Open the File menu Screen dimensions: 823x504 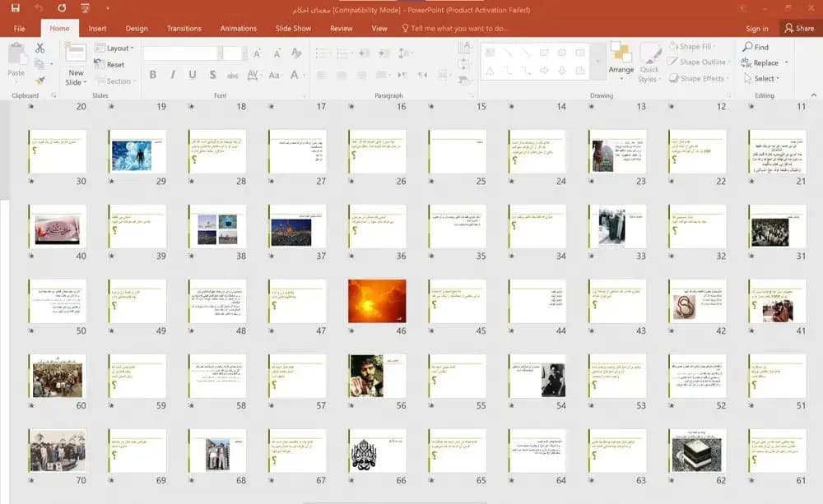(20, 28)
